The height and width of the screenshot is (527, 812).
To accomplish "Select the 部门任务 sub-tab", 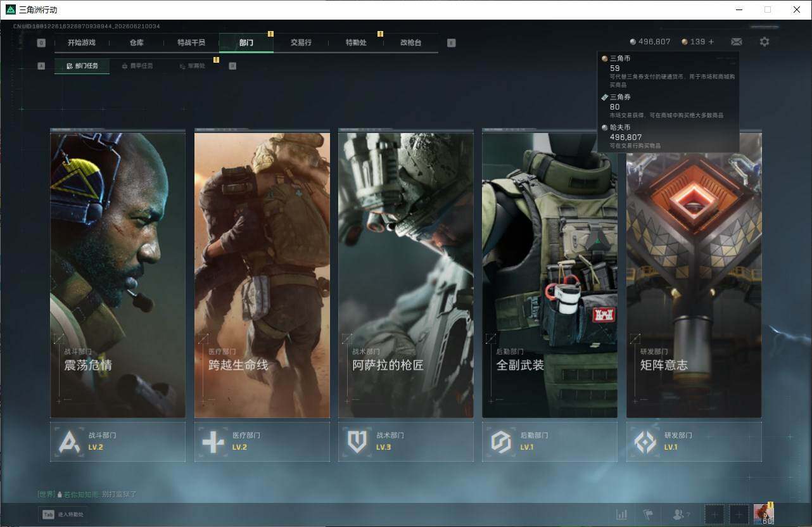I will tap(82, 66).
